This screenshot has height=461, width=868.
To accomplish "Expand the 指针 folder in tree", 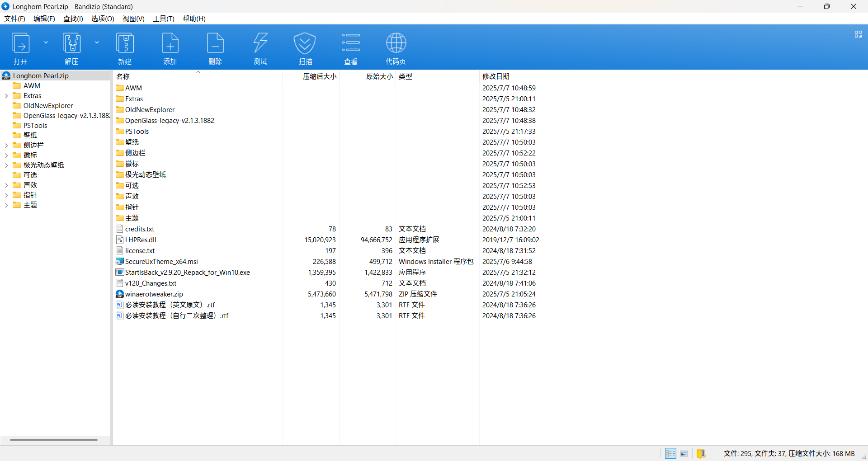I will (x=6, y=195).
